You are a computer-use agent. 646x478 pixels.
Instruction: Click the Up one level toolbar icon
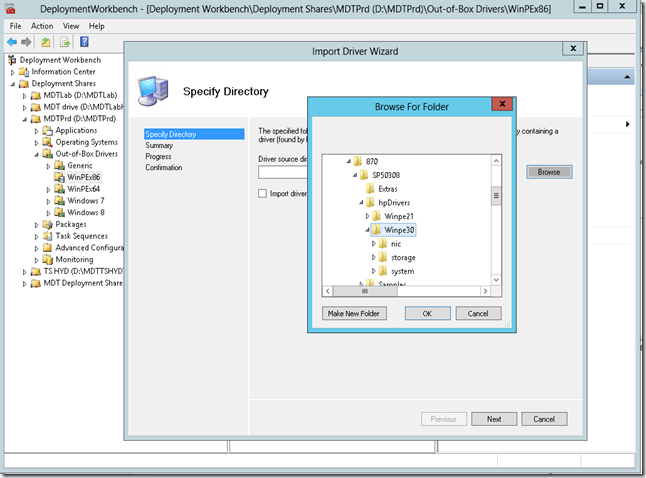coord(47,42)
